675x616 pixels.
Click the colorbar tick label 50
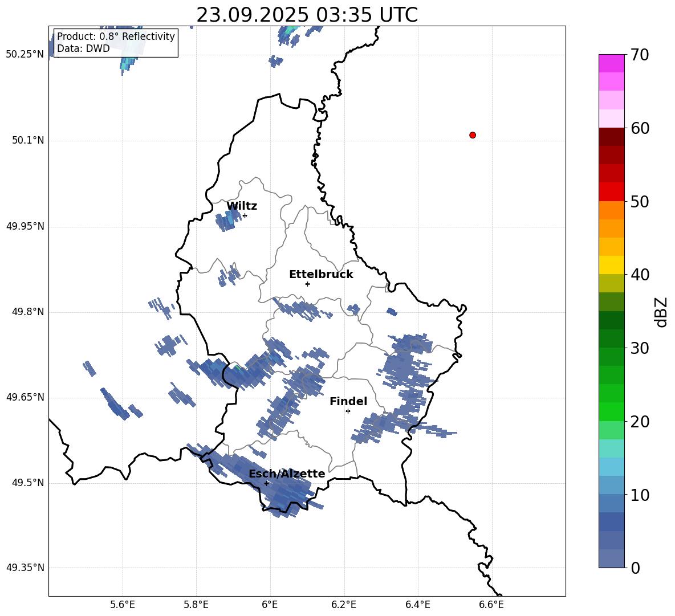coord(640,201)
